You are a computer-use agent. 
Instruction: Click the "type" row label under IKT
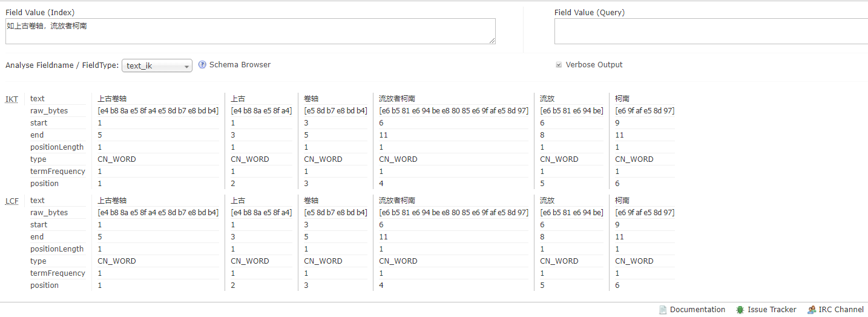[x=38, y=159]
